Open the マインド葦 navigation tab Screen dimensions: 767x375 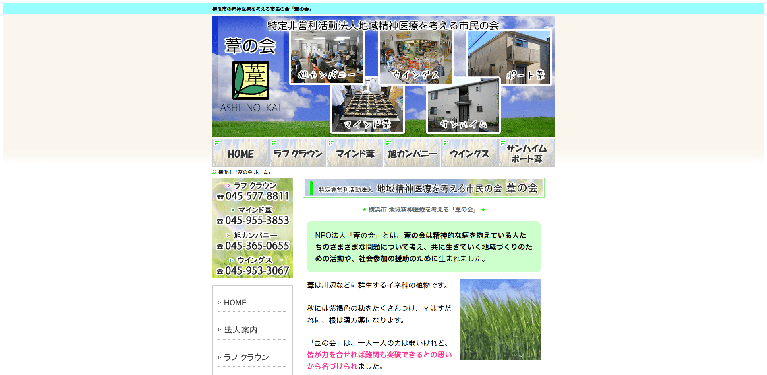pos(355,153)
